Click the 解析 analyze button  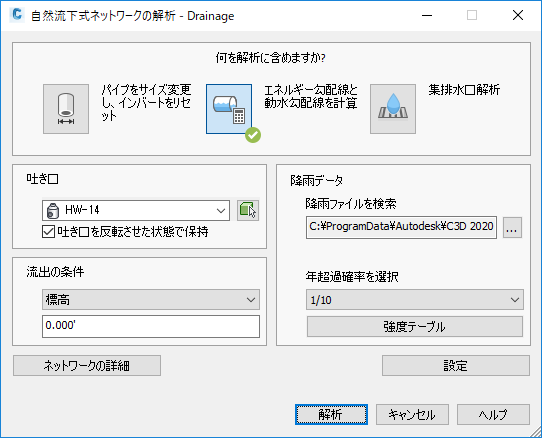tap(331, 414)
